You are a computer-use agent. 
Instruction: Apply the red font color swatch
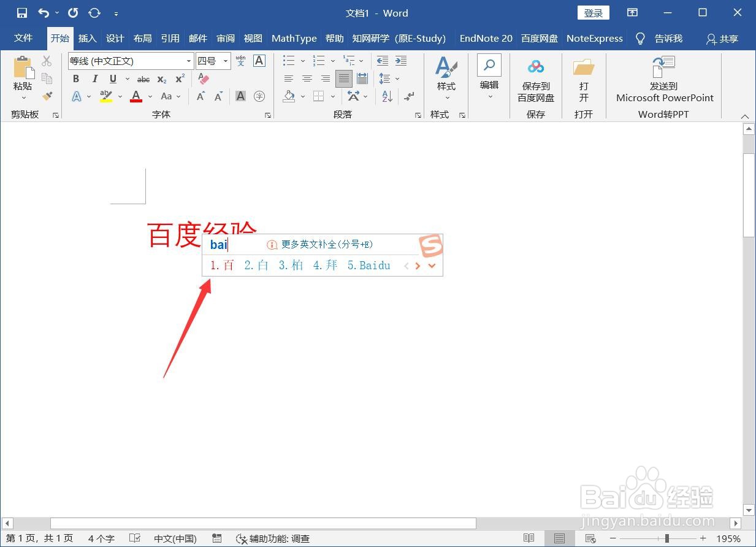click(136, 96)
